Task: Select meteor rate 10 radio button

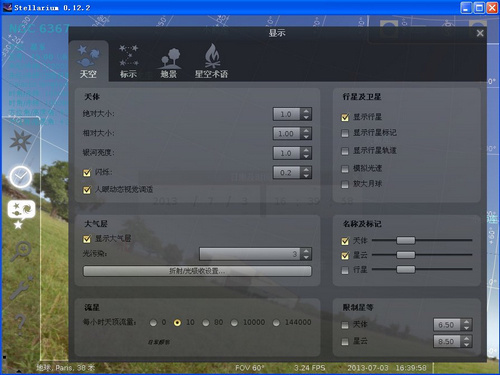Action: 177,323
